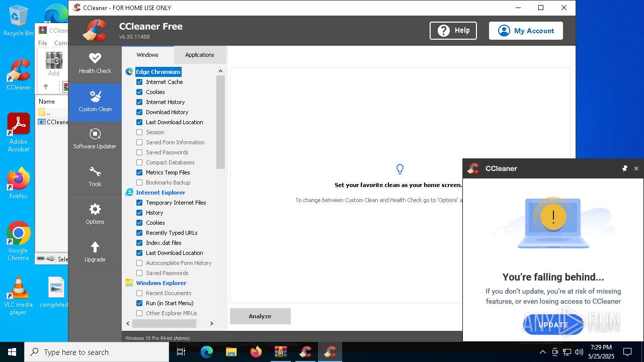Select the Edge Chromium group header
The width and height of the screenshot is (644, 362).
(158, 72)
